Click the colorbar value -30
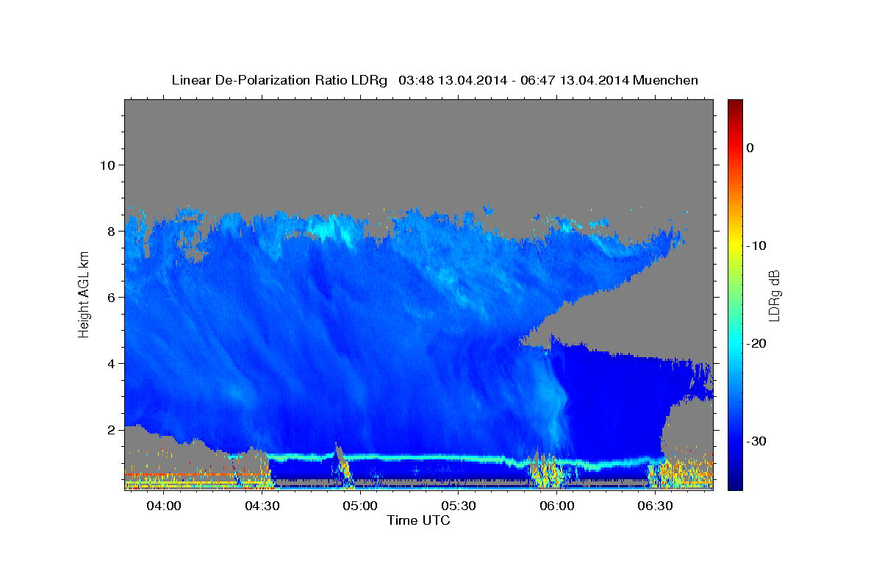 click(x=756, y=441)
